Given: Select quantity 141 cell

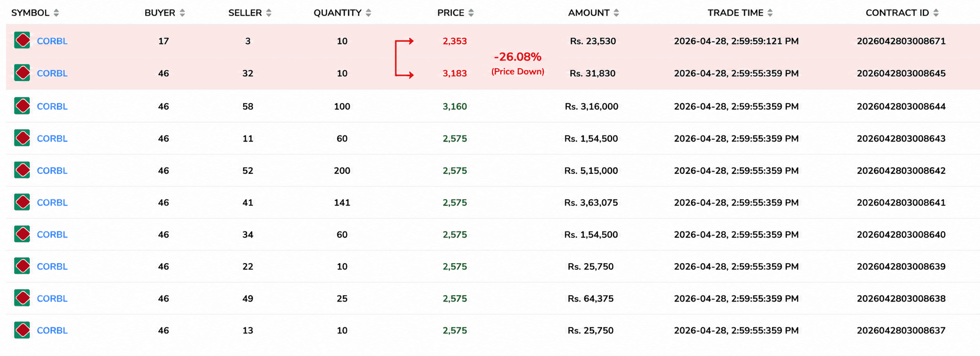Looking at the screenshot, I should 342,202.
